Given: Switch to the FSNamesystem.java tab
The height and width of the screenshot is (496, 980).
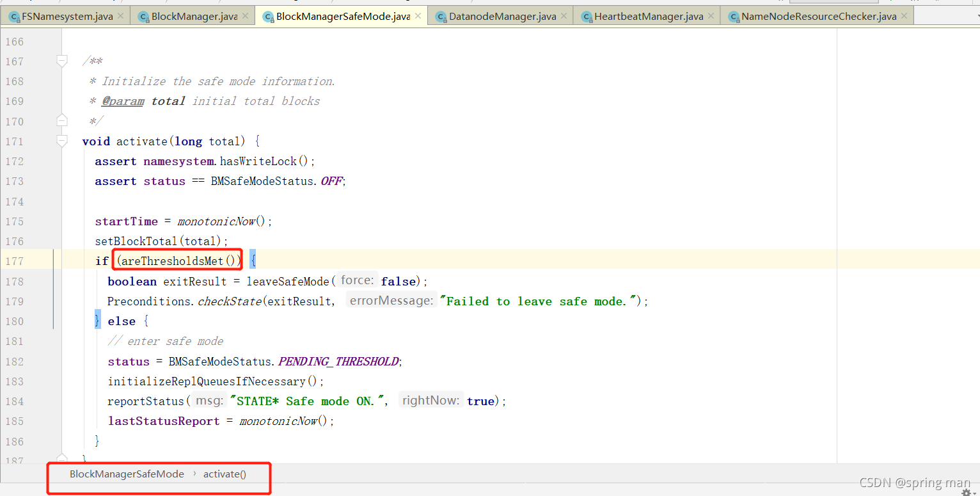Looking at the screenshot, I should coord(67,17).
